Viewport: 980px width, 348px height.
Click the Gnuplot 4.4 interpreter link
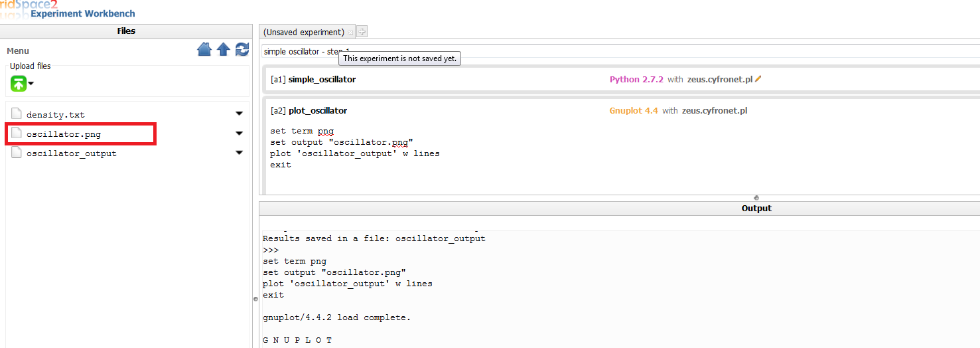(x=634, y=110)
